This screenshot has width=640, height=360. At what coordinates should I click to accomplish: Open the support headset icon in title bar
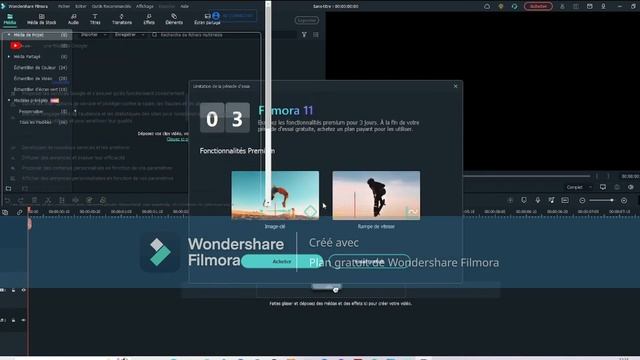(514, 7)
